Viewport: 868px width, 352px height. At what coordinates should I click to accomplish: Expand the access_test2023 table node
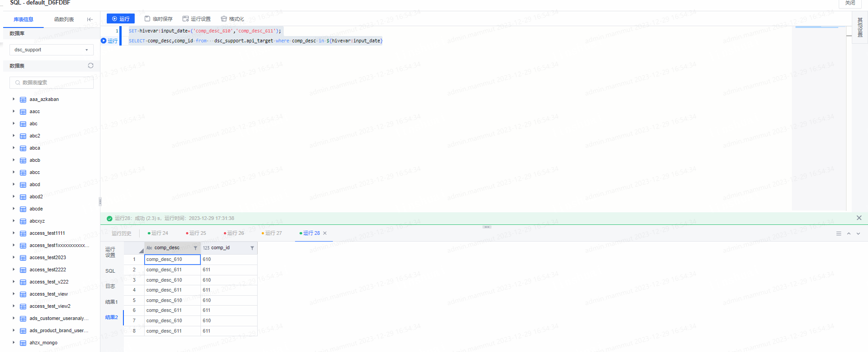(x=14, y=257)
